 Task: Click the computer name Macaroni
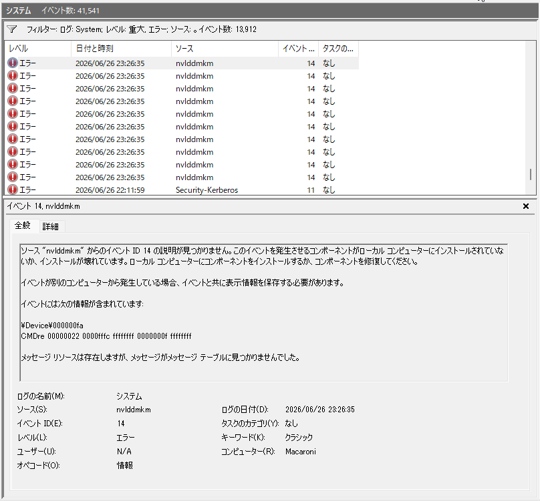click(x=301, y=451)
